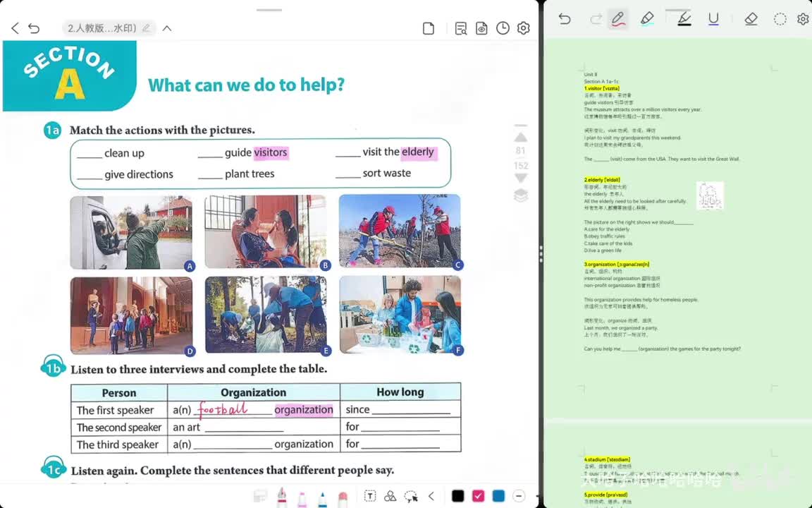Click split-view divider handle
812x508 pixels.
tap(541, 254)
